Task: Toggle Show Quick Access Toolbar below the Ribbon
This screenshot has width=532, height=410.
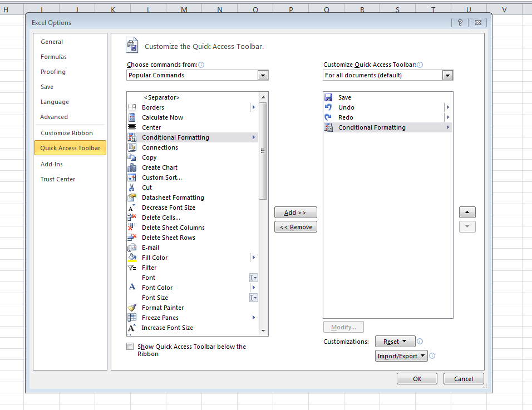Action: 130,347
